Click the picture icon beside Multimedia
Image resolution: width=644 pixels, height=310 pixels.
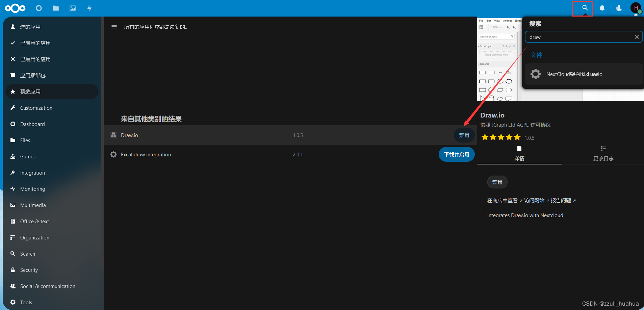[13, 205]
